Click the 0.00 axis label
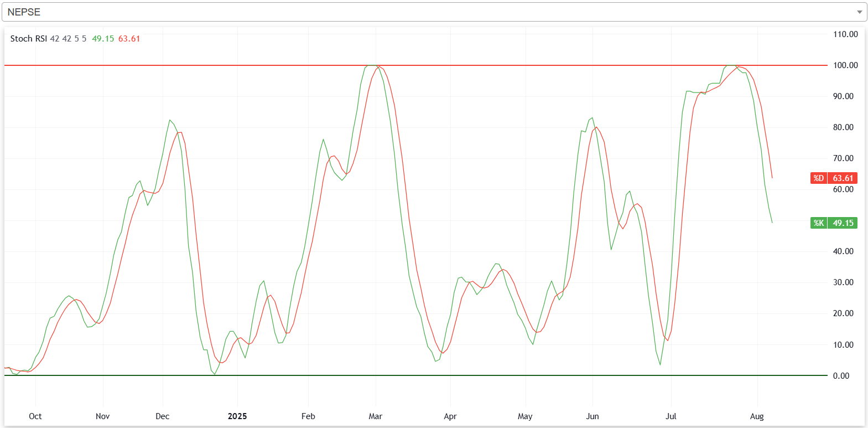 [x=841, y=376]
